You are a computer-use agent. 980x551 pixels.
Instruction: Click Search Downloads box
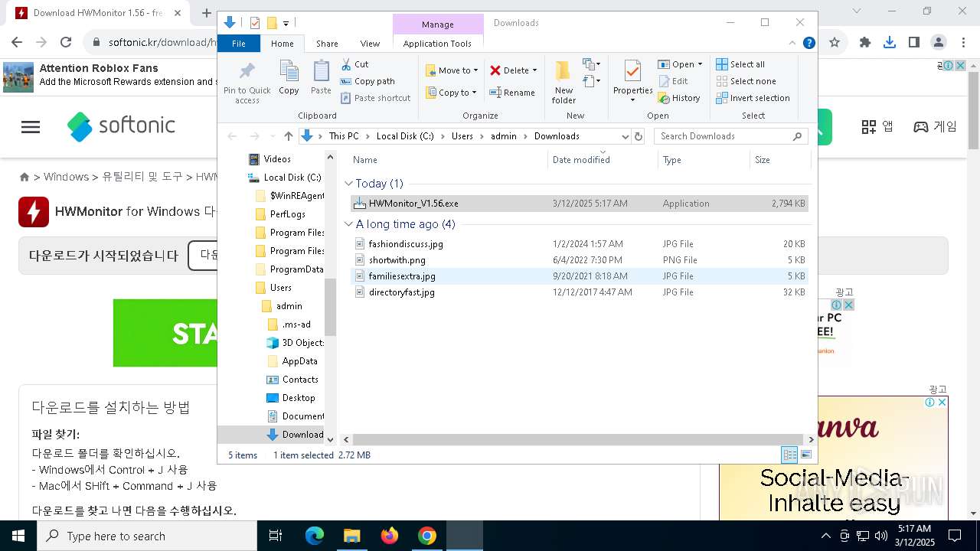click(x=731, y=136)
